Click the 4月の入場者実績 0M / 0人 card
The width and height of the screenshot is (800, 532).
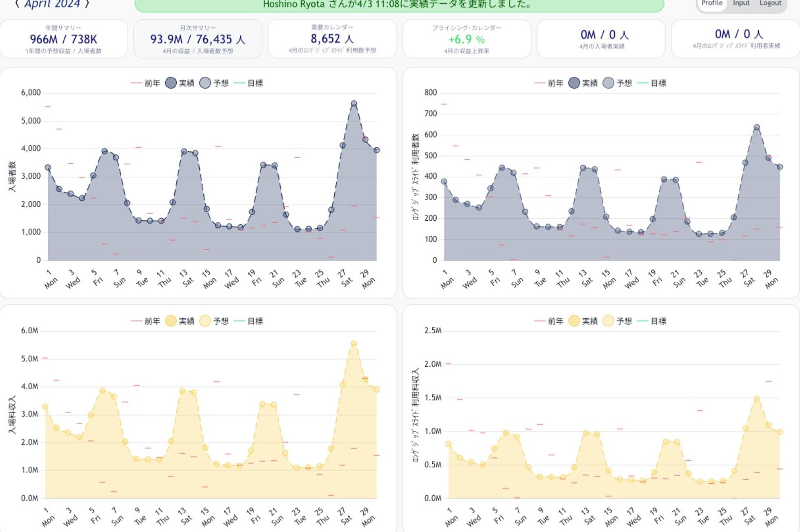click(x=601, y=39)
